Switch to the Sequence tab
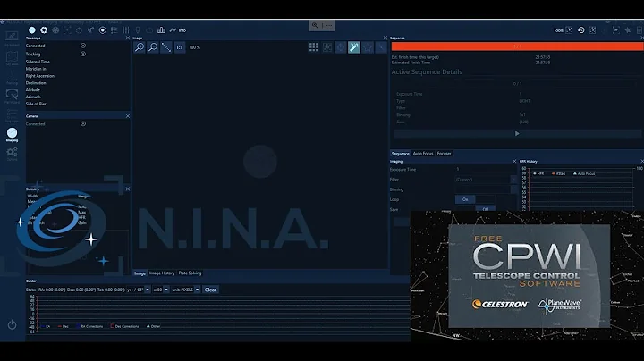The width and height of the screenshot is (644, 361). [x=400, y=154]
